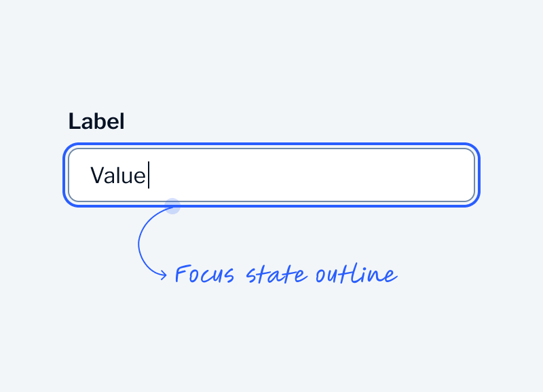Click the blue focus outline's top edge
The height and width of the screenshot is (392, 543).
(x=271, y=144)
